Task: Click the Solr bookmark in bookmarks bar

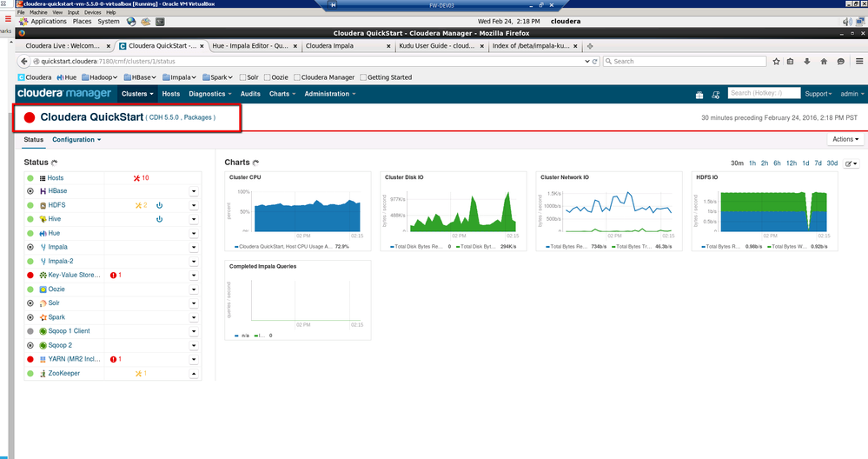Action: 248,77
